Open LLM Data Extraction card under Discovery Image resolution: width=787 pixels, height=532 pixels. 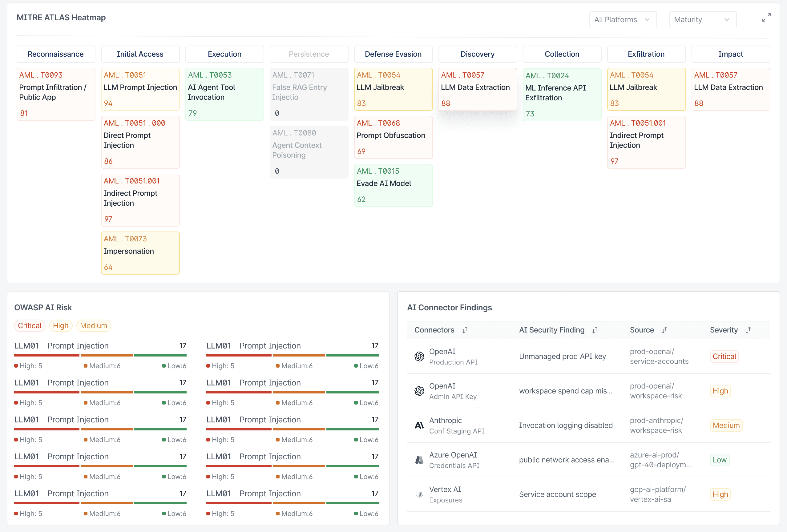pos(478,89)
